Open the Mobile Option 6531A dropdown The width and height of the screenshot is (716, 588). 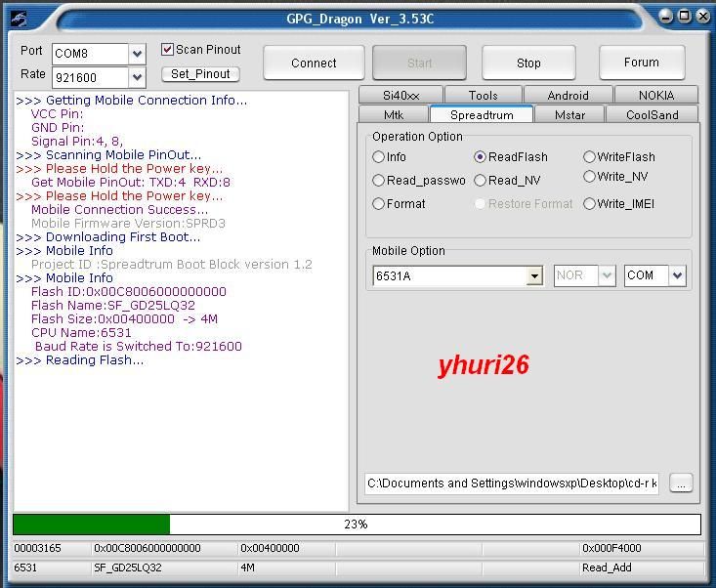(x=534, y=276)
